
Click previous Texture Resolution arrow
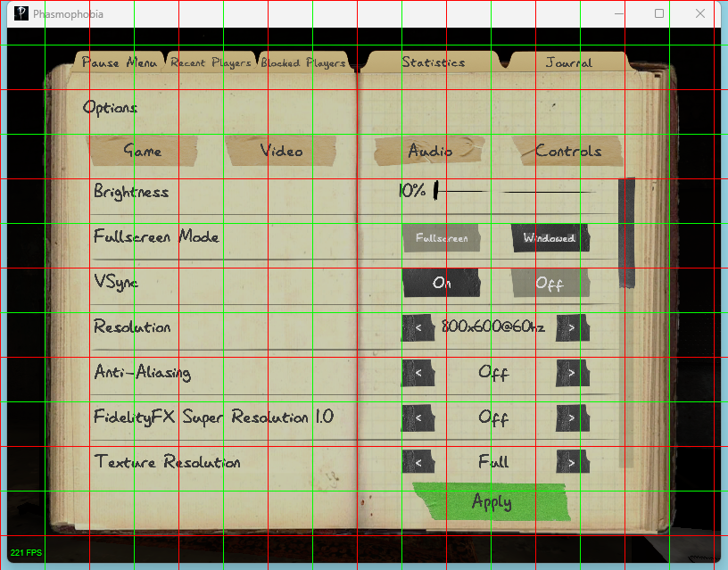pos(418,462)
